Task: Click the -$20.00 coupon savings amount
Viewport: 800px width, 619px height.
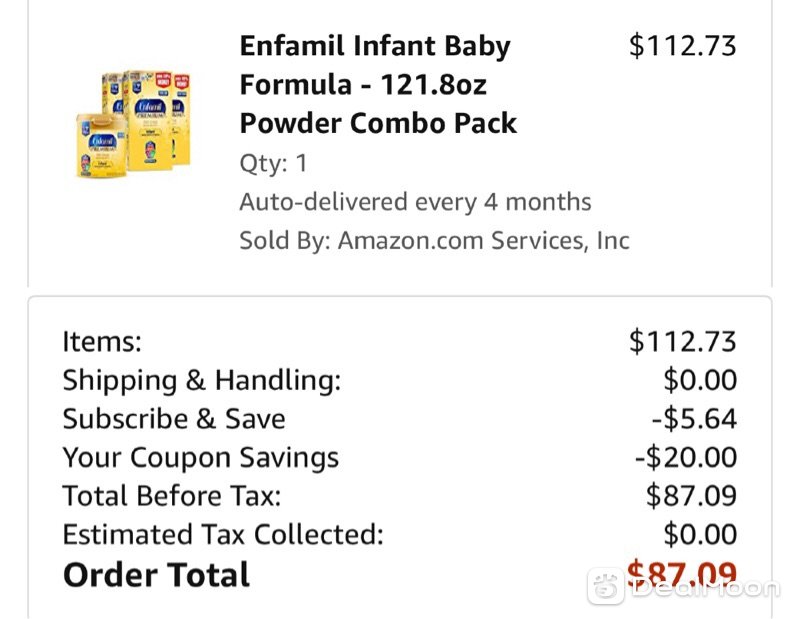Action: coord(686,458)
